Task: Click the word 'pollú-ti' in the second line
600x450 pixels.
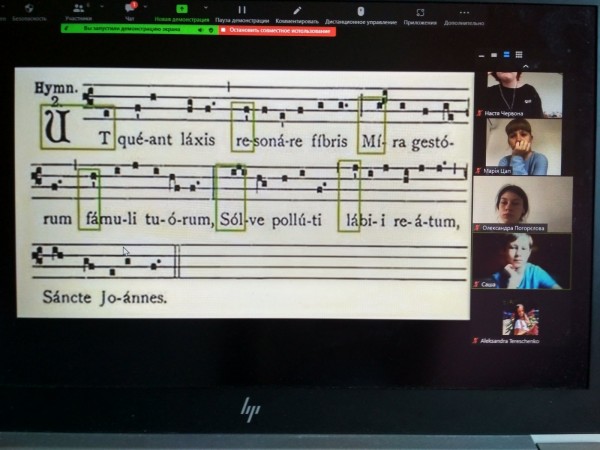Action: pos(297,221)
